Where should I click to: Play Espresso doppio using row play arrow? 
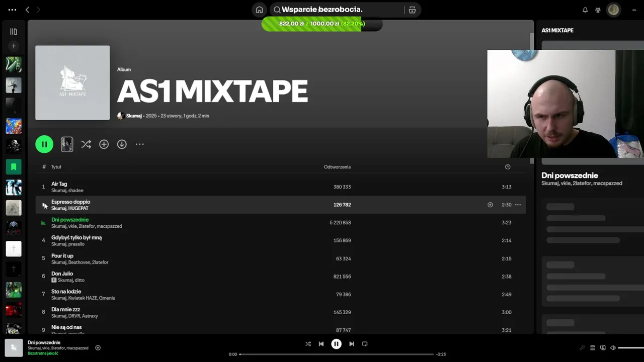44,205
